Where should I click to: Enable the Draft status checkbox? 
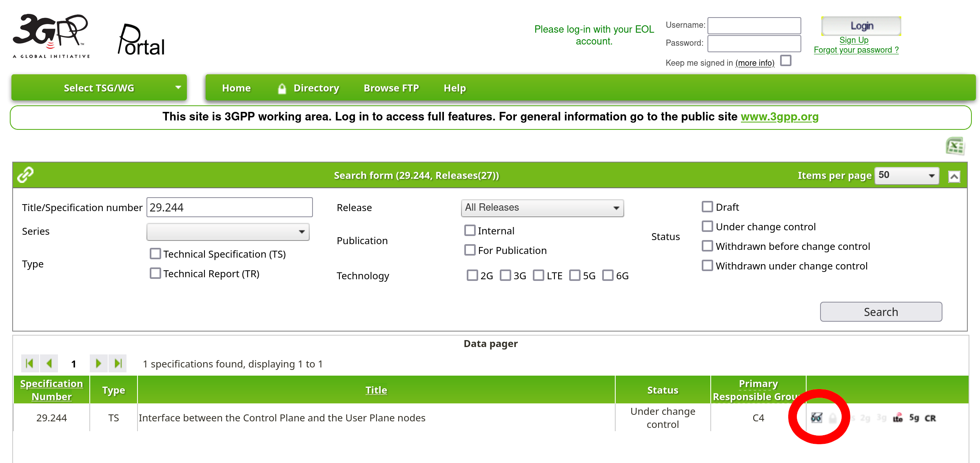click(707, 207)
